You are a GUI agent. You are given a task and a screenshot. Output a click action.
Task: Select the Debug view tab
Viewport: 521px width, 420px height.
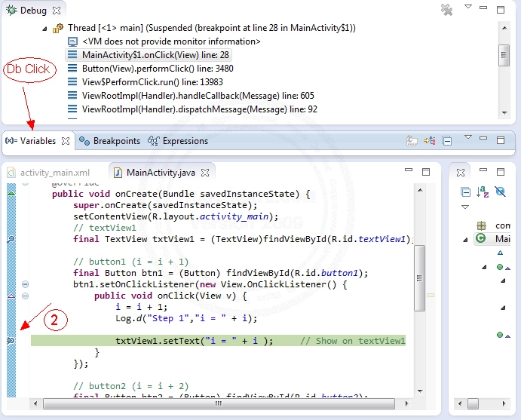pos(33,11)
